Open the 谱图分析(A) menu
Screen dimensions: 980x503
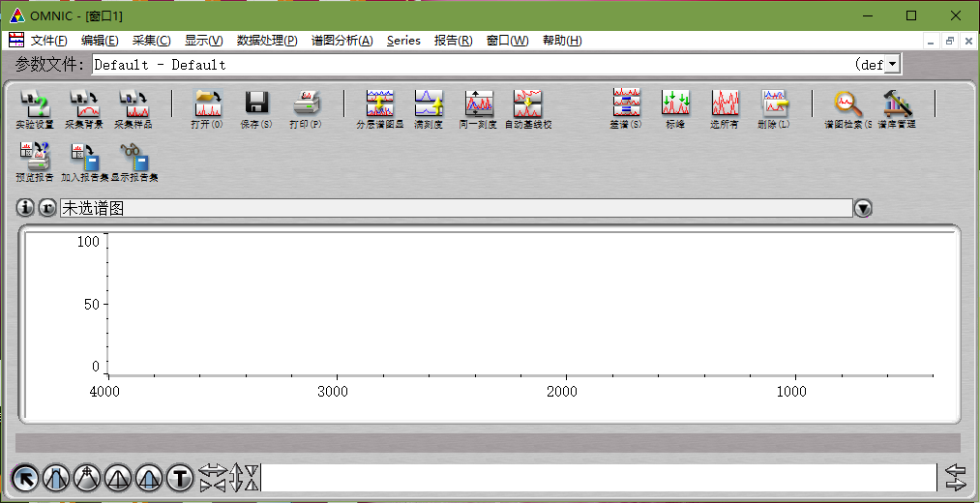coord(342,41)
